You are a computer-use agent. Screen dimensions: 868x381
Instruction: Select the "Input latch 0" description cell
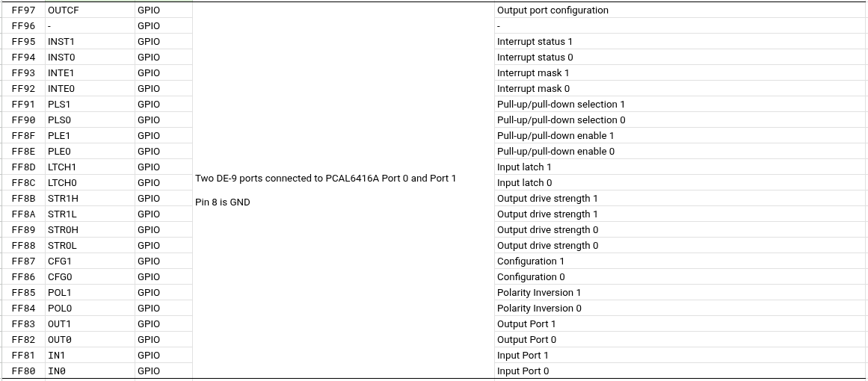[x=524, y=183]
